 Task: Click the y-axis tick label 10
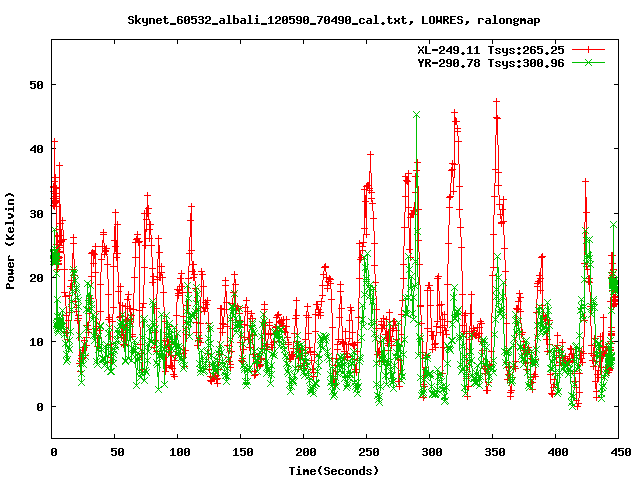point(36,342)
